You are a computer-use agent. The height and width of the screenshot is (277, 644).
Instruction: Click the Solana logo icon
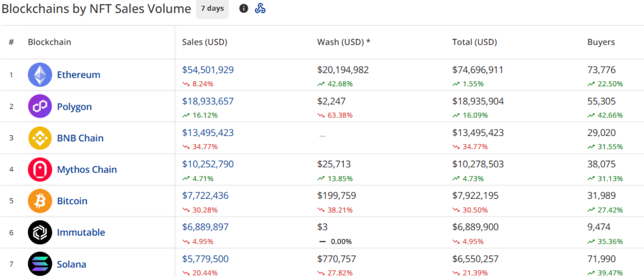pos(40,264)
